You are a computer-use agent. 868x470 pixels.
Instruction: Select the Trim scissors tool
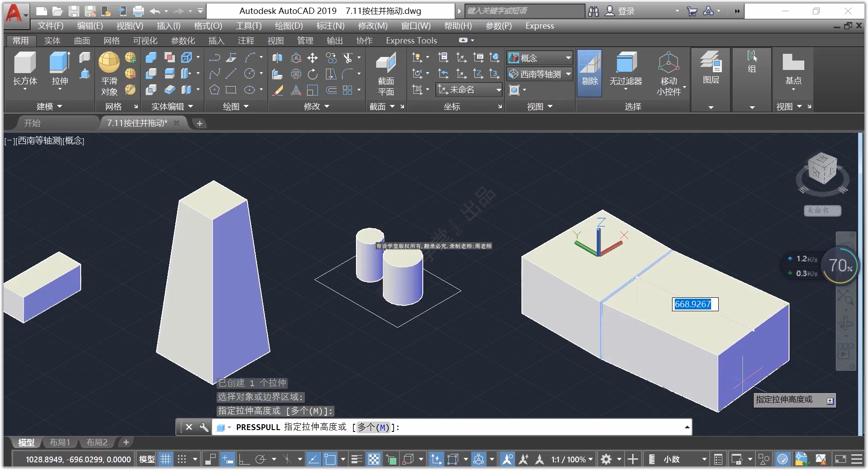point(347,58)
